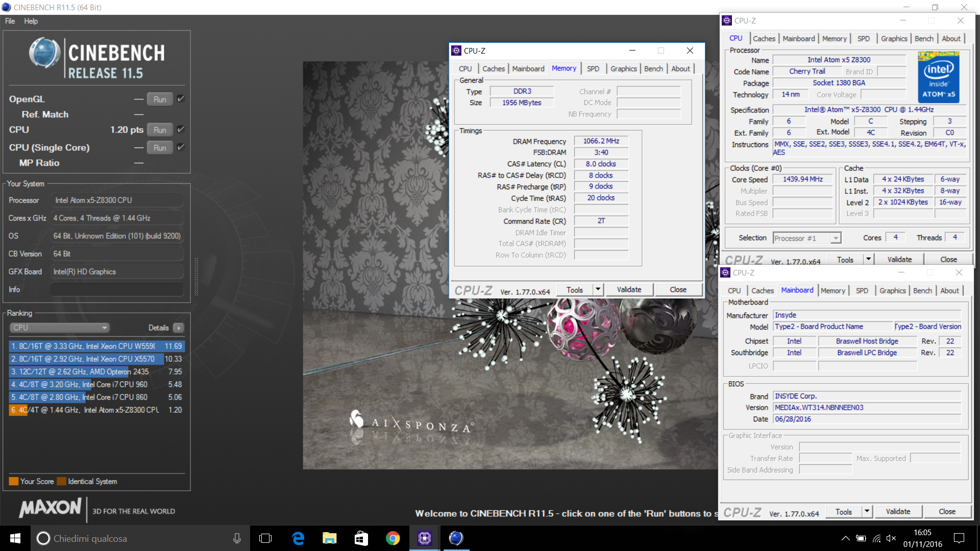Click the Cinebench globe logo
Viewport: 980px width, 551px height.
pos(45,53)
